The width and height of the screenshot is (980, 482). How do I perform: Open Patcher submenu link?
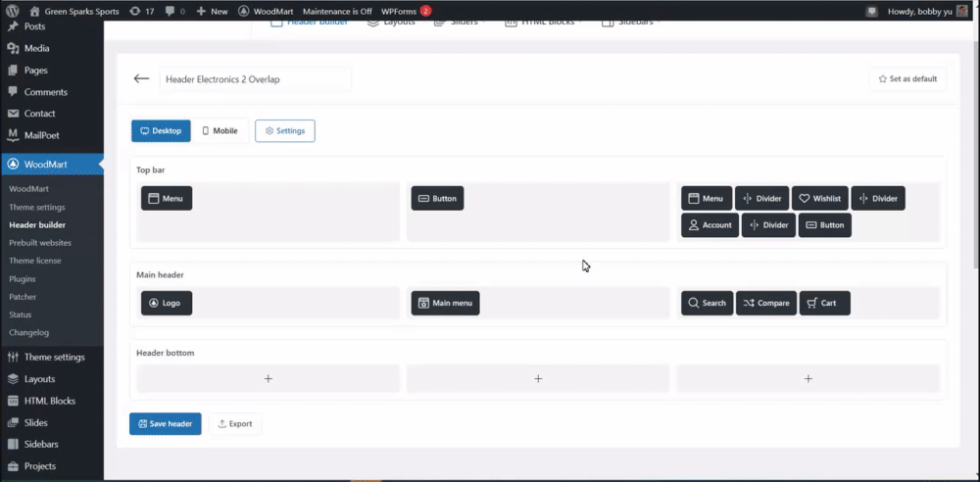pos(24,297)
